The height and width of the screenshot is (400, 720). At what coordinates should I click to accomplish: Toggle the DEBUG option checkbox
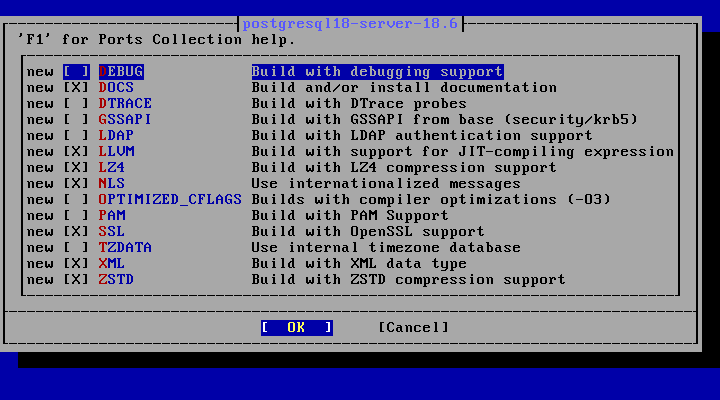(76, 72)
